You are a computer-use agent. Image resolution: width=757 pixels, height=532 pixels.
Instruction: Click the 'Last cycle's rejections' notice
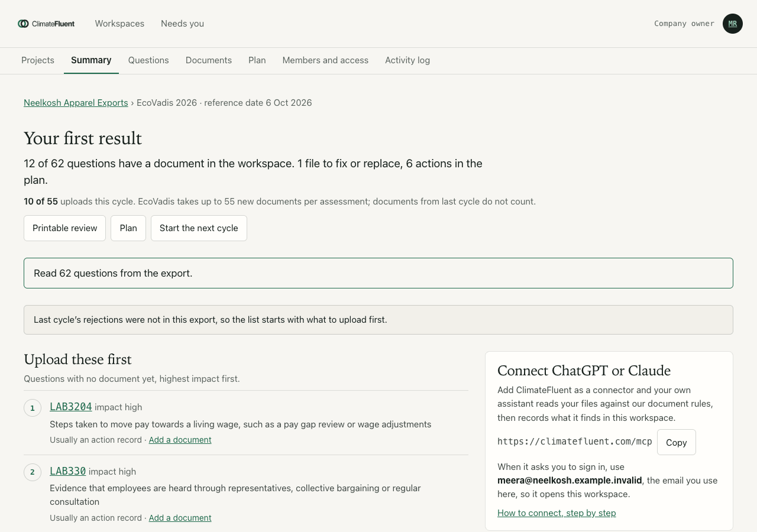click(378, 320)
